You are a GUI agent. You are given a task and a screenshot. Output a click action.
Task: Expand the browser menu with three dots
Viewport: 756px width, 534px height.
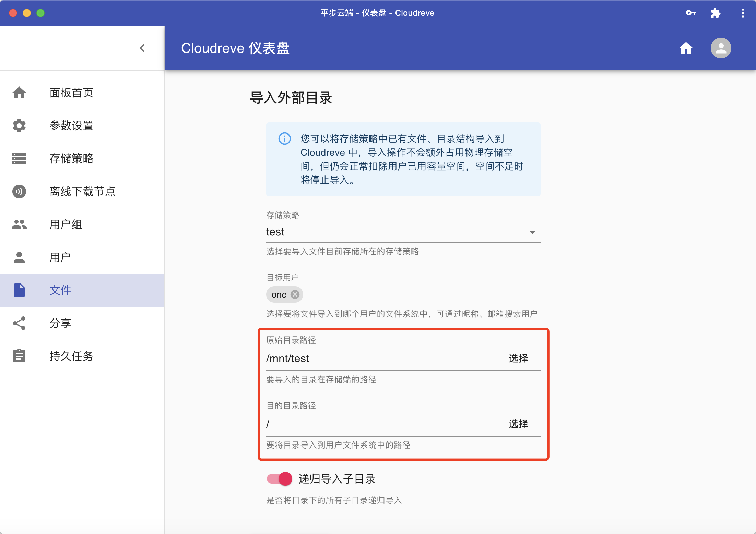click(743, 13)
